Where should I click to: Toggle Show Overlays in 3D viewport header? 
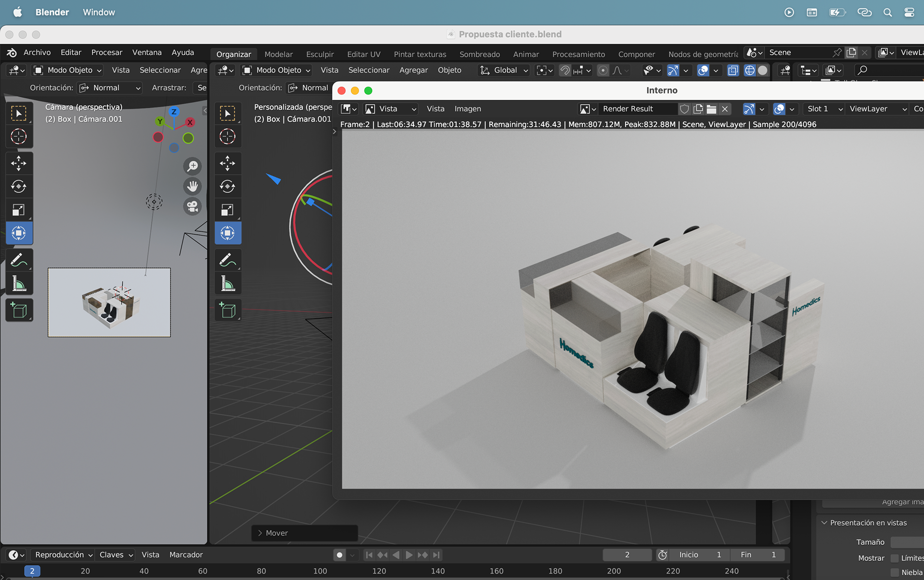click(x=703, y=70)
